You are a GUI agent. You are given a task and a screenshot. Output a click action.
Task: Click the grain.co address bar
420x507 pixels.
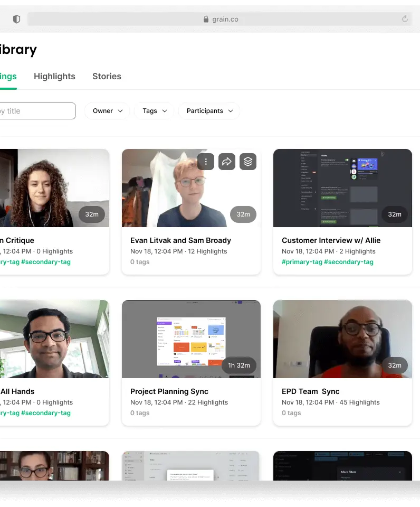pyautogui.click(x=219, y=19)
